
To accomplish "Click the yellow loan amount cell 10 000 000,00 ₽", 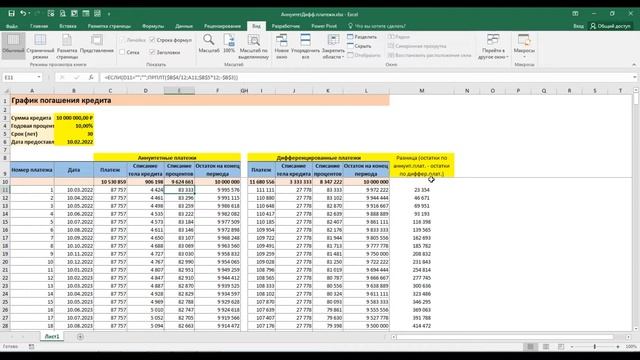I will tap(74, 118).
